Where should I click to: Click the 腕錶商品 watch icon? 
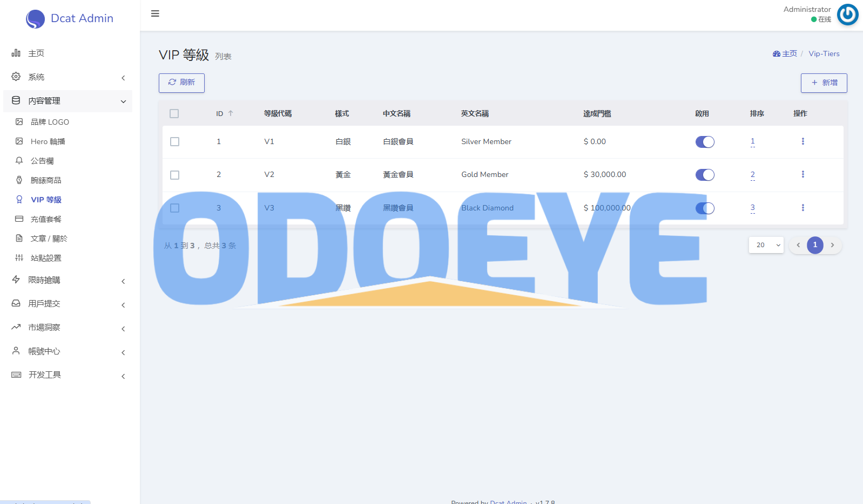19,180
